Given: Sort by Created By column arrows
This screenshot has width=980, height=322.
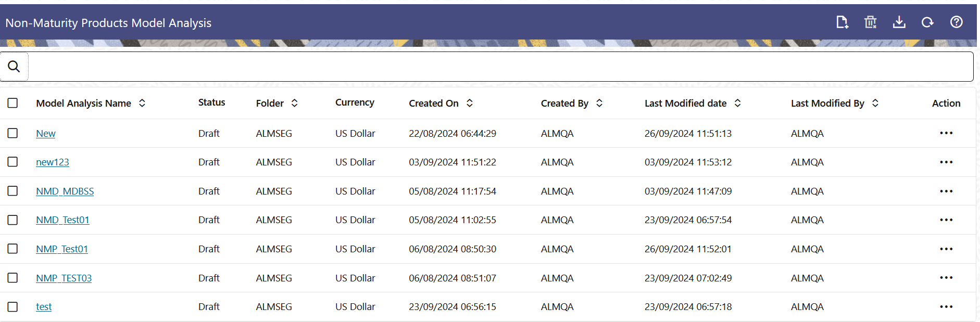Looking at the screenshot, I should 599,103.
